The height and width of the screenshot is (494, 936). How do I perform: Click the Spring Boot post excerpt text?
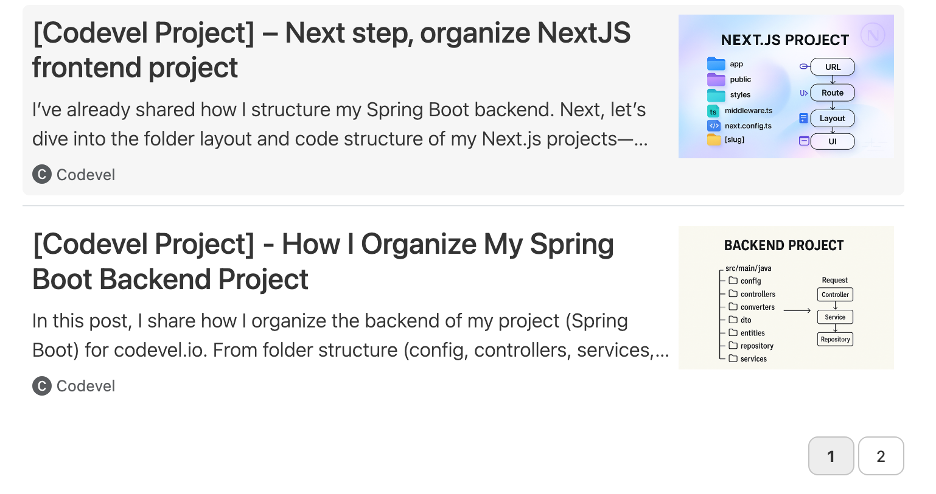tap(350, 335)
